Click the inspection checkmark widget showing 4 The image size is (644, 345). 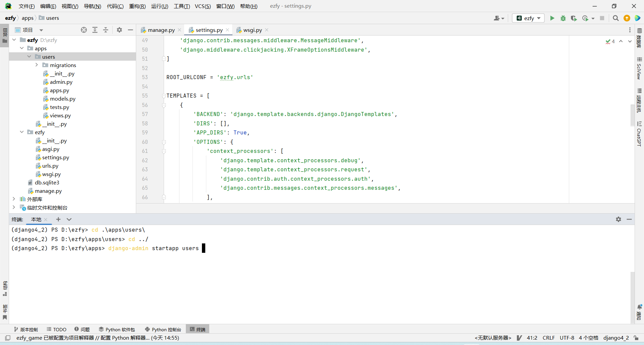[x=610, y=41]
